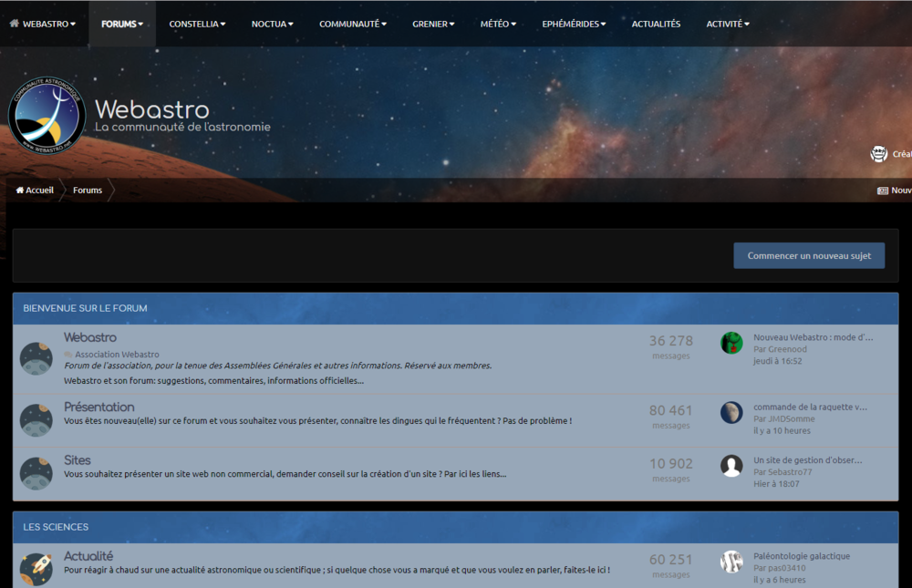Open the Présentation forum moon icon
Screen dimensions: 912x588
(36, 420)
